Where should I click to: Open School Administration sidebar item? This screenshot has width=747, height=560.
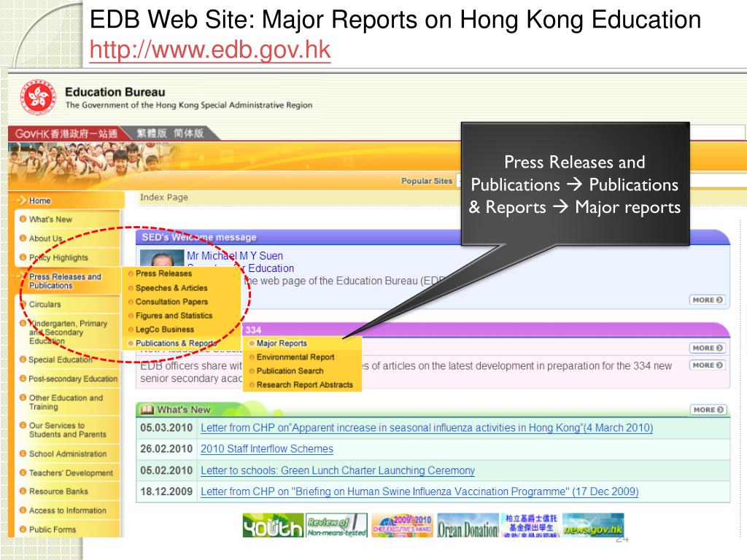68,454
